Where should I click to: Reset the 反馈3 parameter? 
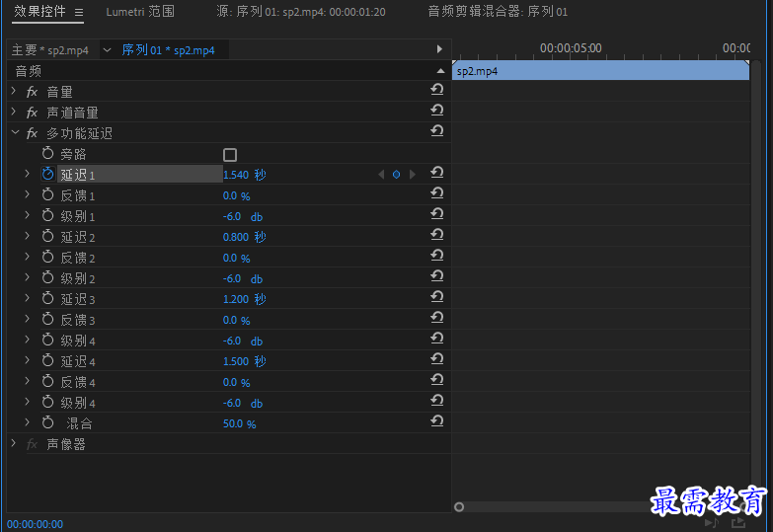pos(436,318)
